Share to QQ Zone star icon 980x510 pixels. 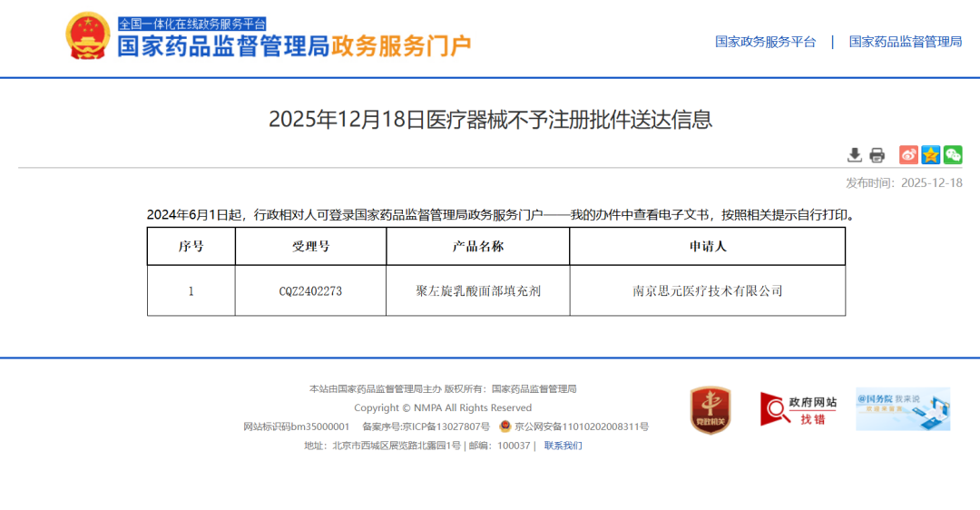click(931, 155)
